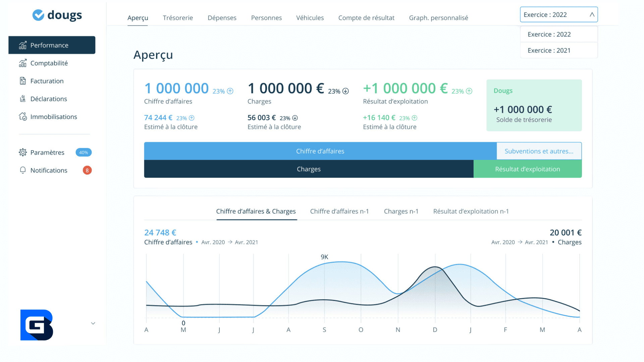Viewport: 644px width, 362px height.
Task: Click the Immobilisations house icon
Action: coord(22,117)
